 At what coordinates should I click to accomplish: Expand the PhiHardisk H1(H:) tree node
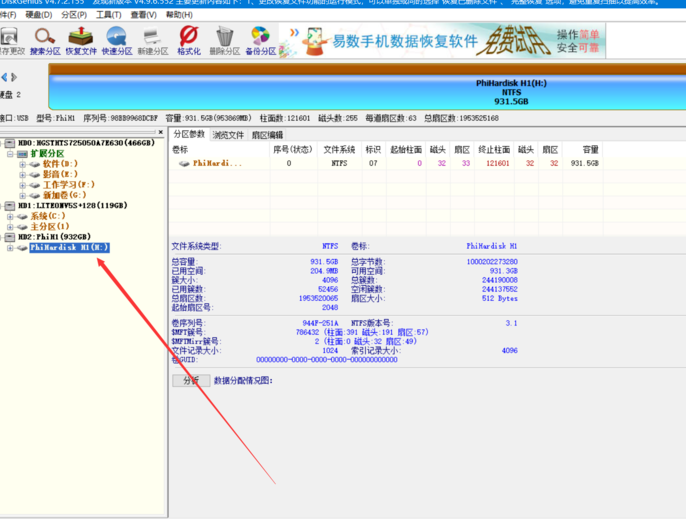tap(10, 248)
